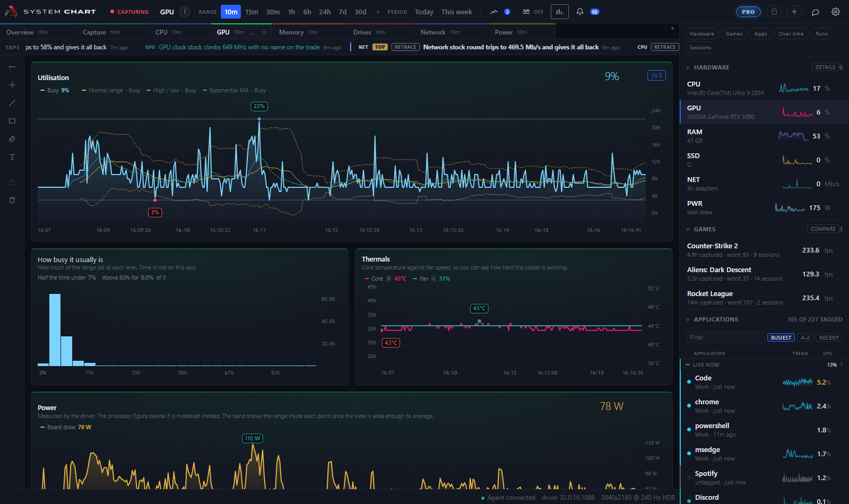Select the rectangle drawing tool

pos(12,121)
